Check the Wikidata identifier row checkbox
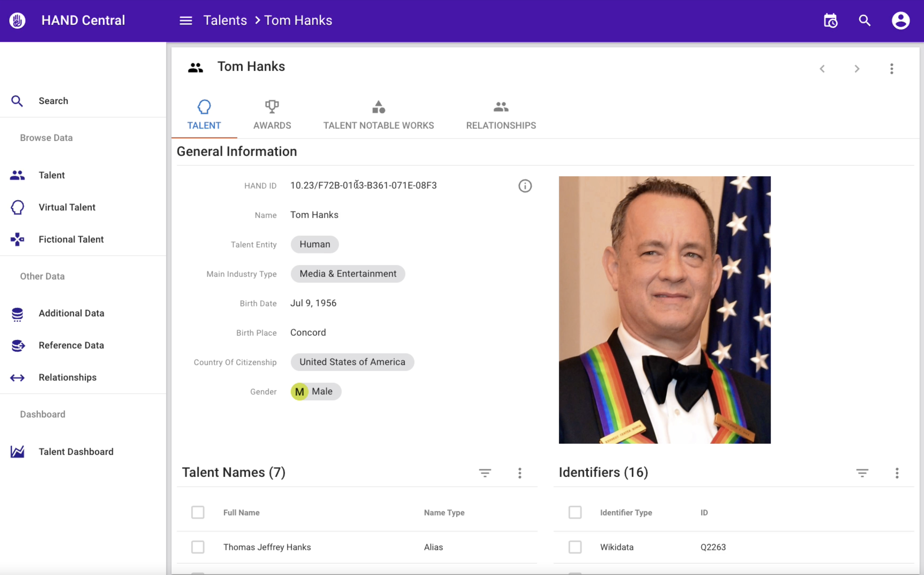 (575, 547)
